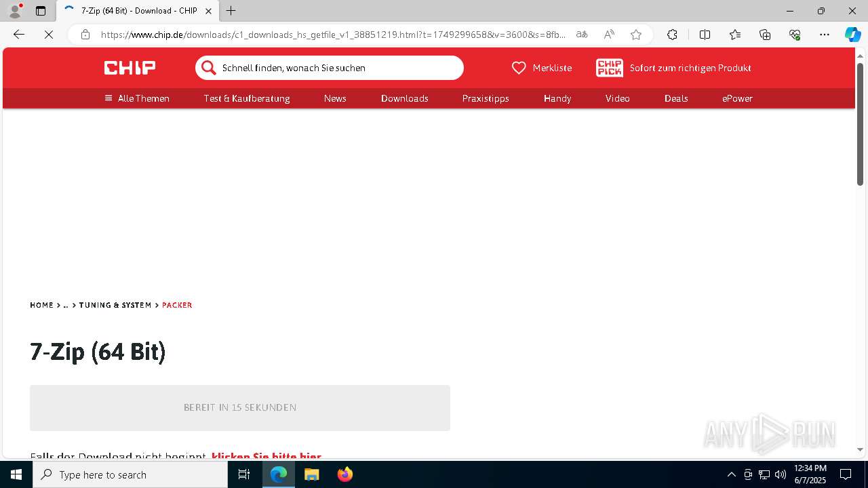Close the 7-Zip (64 Bit) Download tab
The width and height of the screenshot is (868, 488).
(208, 11)
